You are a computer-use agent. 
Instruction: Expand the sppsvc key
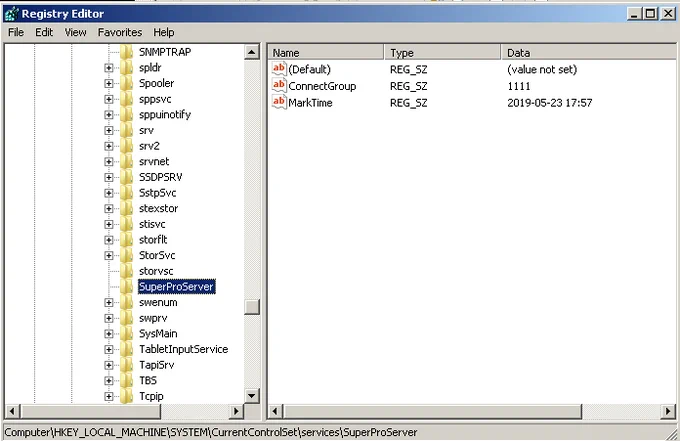108,99
